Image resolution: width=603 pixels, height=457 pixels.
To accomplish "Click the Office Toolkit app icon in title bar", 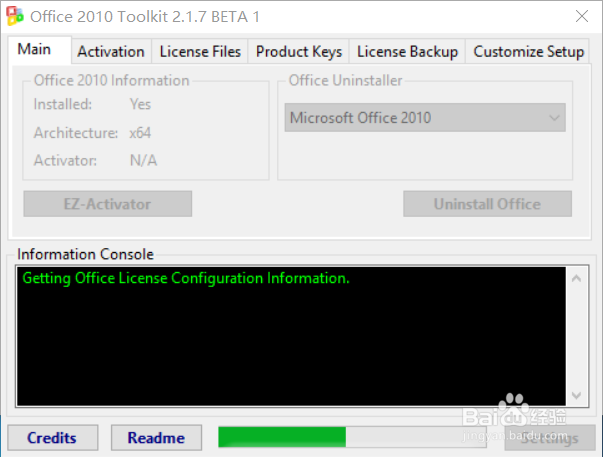I will (x=14, y=17).
